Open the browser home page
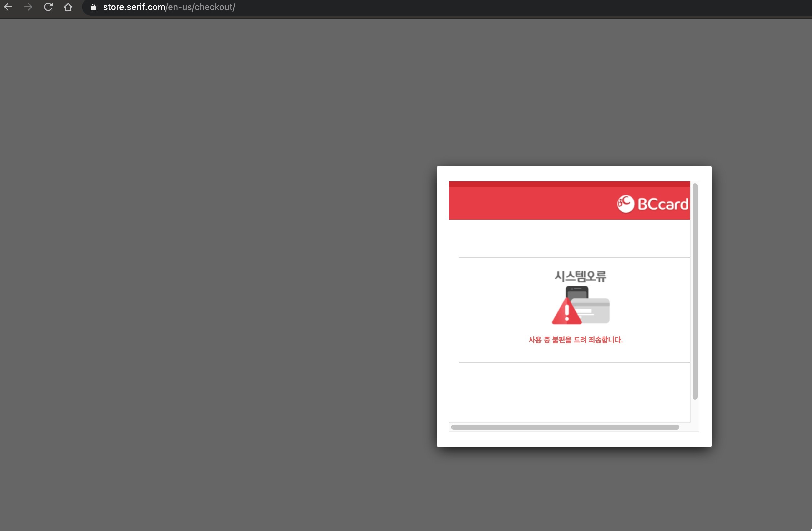The width and height of the screenshot is (812, 531). coord(68,7)
